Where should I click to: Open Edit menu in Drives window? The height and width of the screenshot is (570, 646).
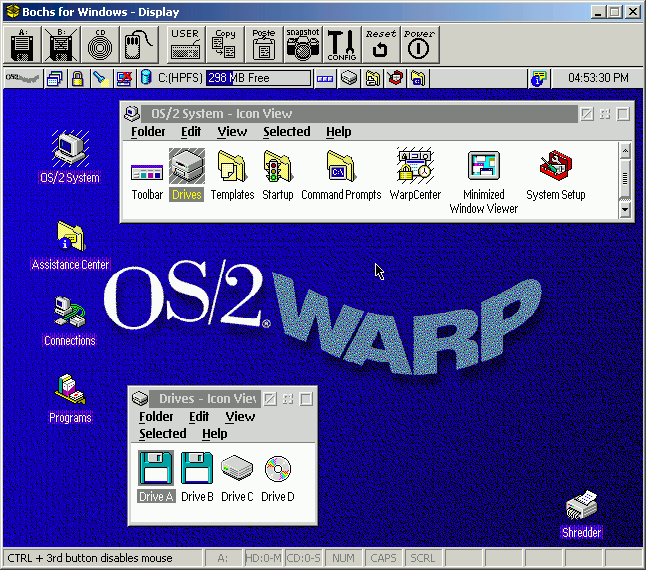click(199, 417)
